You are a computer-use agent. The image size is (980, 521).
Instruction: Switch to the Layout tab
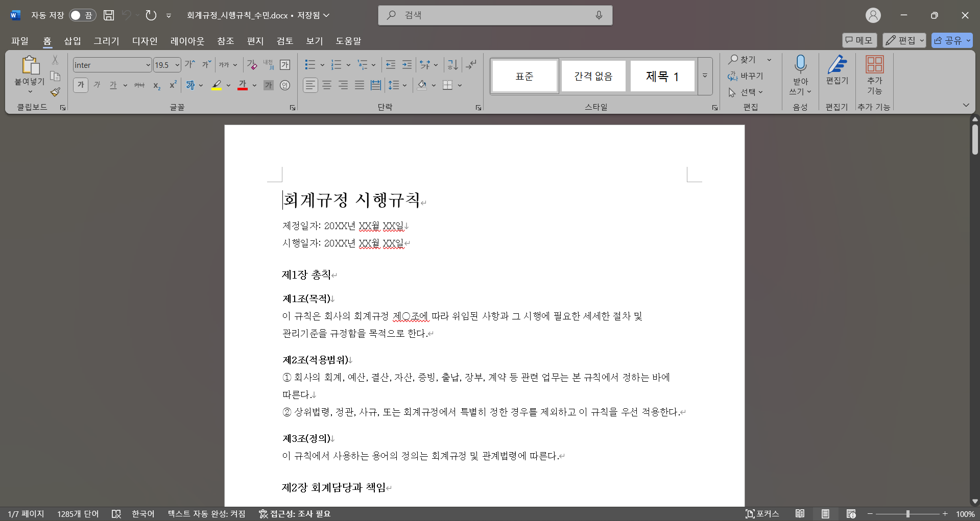187,41
